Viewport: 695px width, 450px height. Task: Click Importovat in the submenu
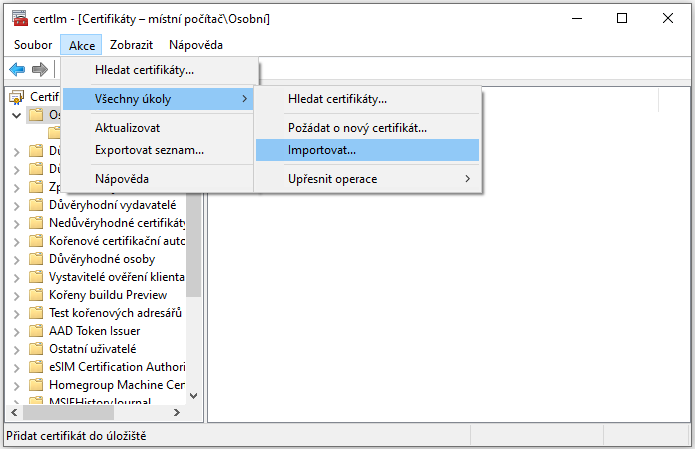click(x=367, y=150)
